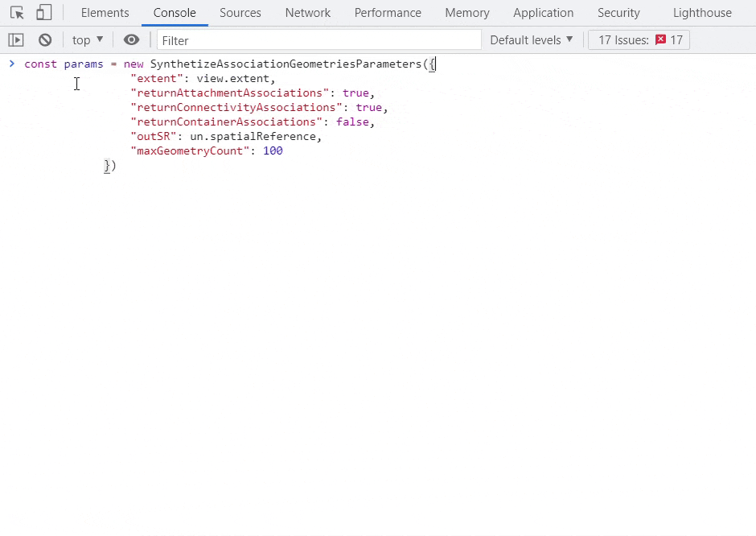
Task: Open the Application tab
Action: 544,13
